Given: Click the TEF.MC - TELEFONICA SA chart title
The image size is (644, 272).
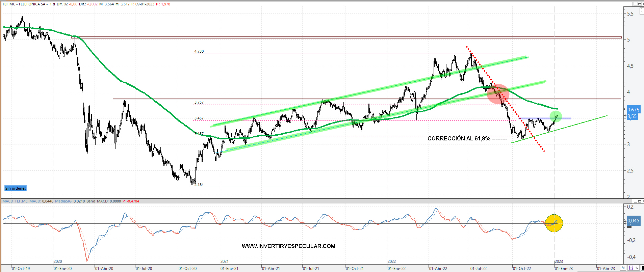Looking at the screenshot, I should point(24,4).
